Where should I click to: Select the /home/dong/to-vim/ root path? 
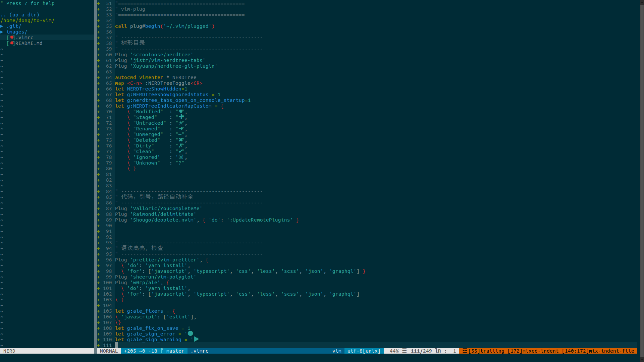28,20
